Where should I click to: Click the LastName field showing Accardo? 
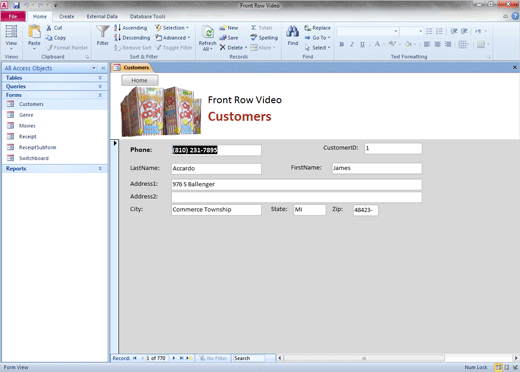coord(216,168)
